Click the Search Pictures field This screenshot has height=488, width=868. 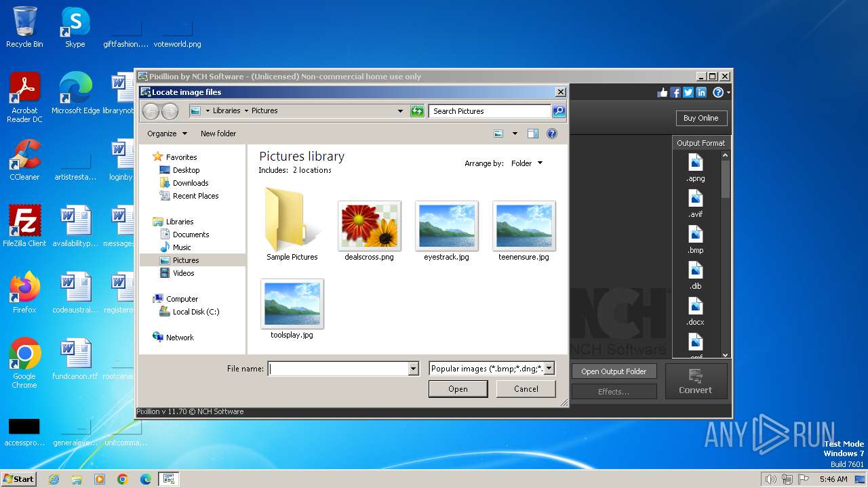(491, 111)
